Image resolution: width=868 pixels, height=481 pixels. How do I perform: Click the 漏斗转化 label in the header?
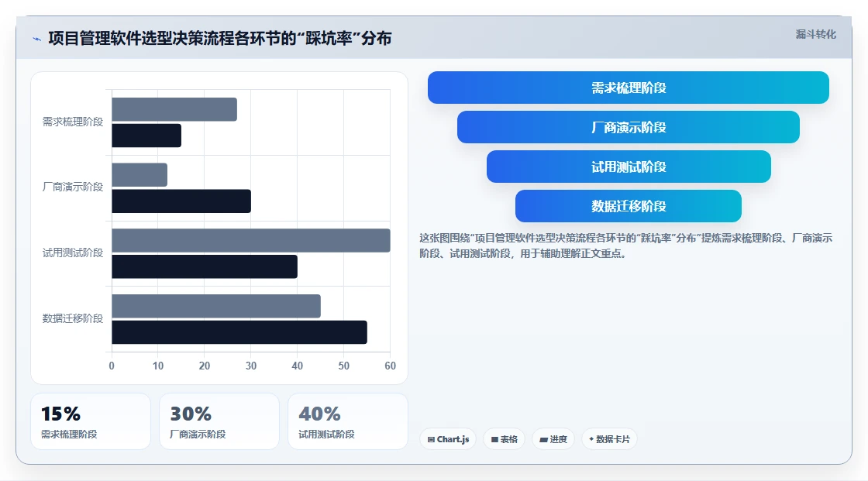(815, 34)
